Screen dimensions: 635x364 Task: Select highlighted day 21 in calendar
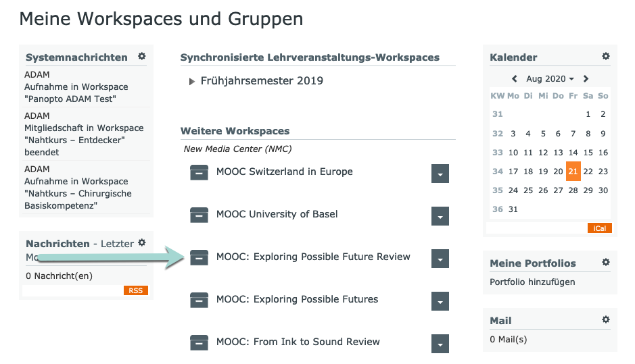(573, 172)
